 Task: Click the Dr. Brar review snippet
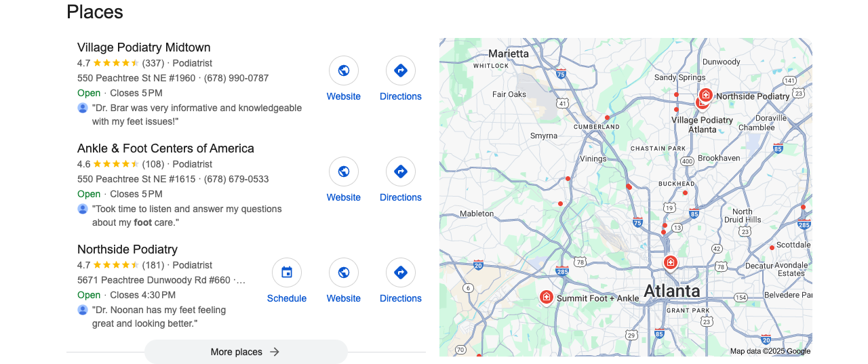(197, 115)
